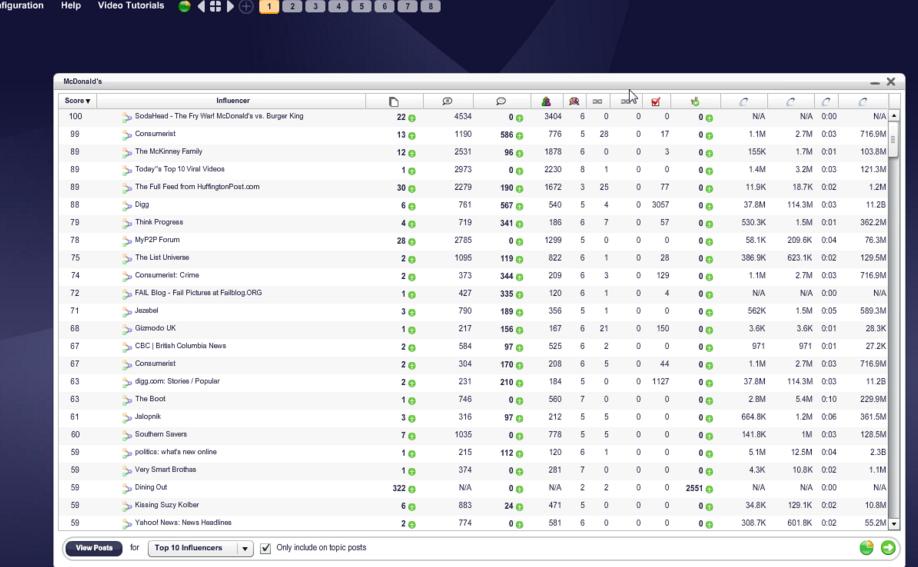Add a new workspace with plus icon
918x567 pixels.
[x=246, y=6]
